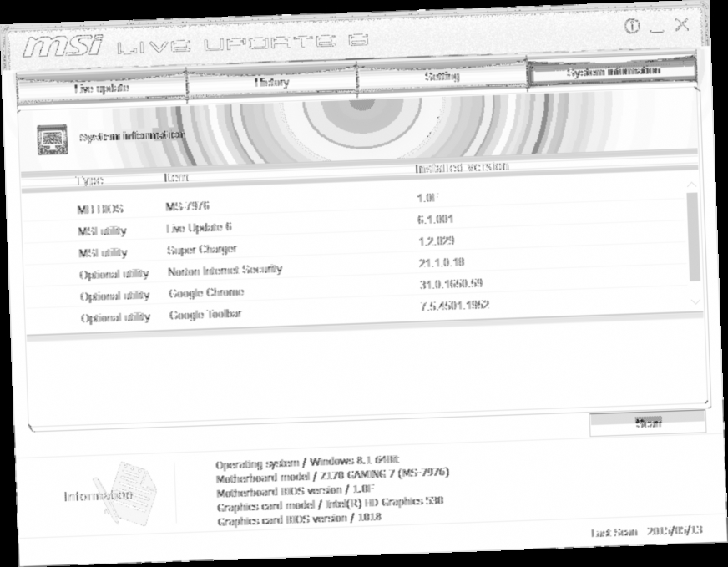Select the Live Update 6 utility row
Image resolution: width=728 pixels, height=567 pixels.
250,225
